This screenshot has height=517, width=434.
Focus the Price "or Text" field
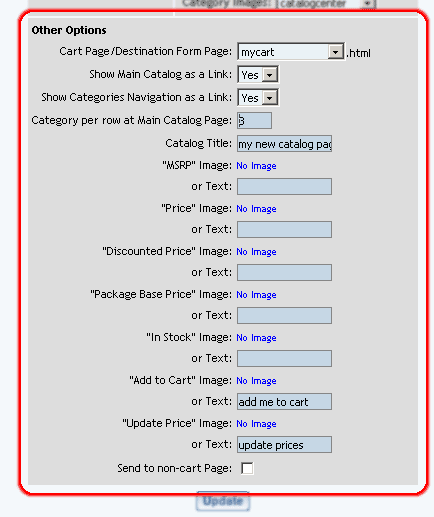(284, 229)
